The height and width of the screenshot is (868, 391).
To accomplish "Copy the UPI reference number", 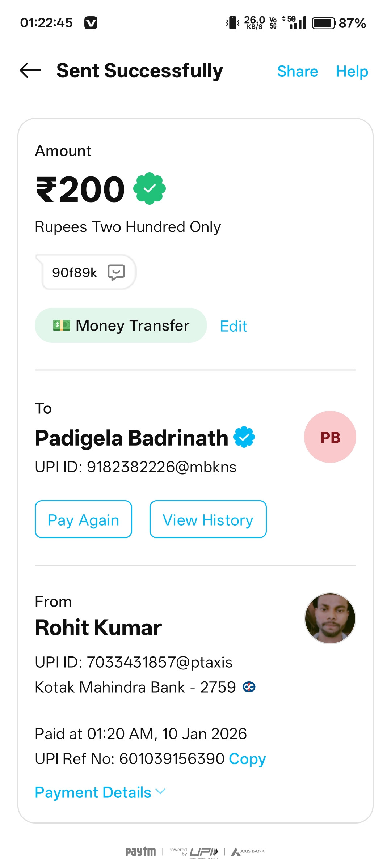I will pyautogui.click(x=247, y=759).
